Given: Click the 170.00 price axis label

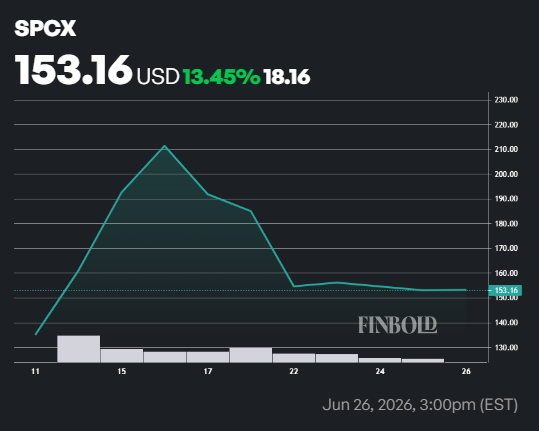Looking at the screenshot, I should [x=506, y=248].
